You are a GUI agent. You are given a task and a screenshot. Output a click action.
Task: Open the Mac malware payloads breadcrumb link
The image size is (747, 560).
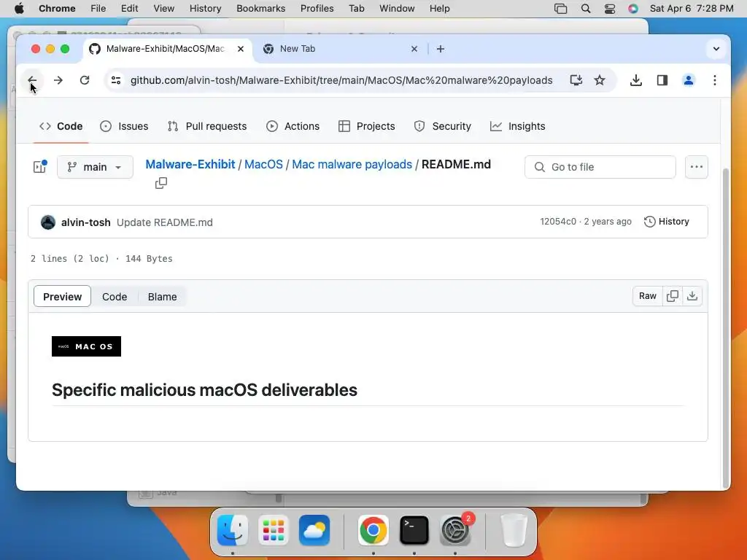352,164
